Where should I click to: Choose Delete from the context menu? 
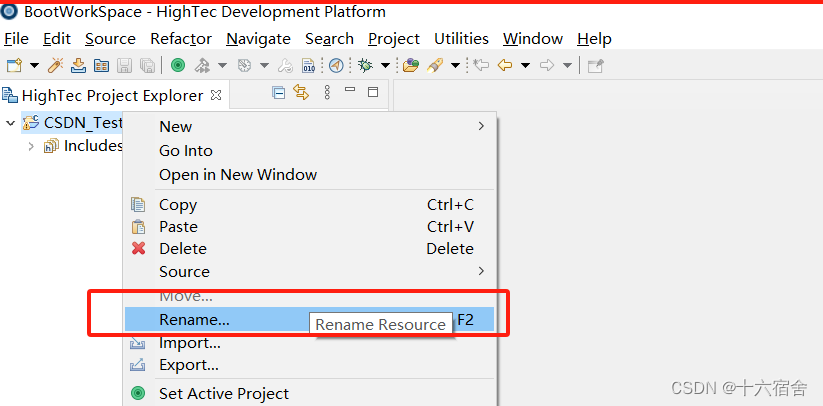310,249
